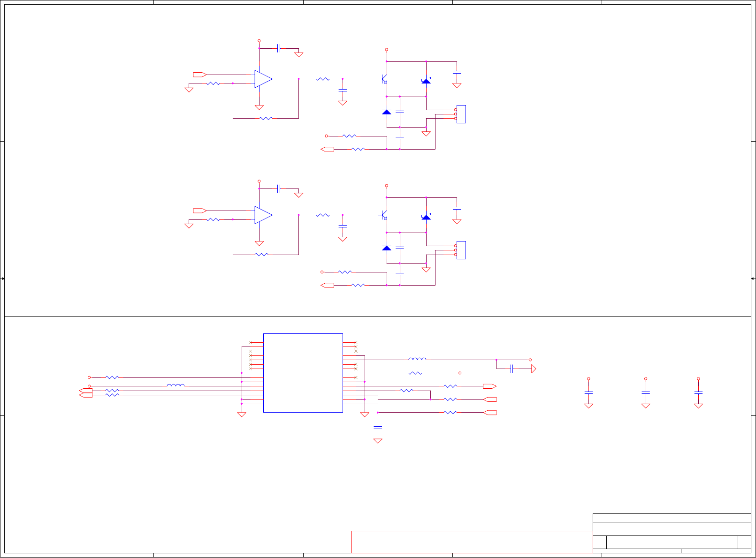Pick the three-pin connector in the middle circuit
756x558 pixels.
461,250
